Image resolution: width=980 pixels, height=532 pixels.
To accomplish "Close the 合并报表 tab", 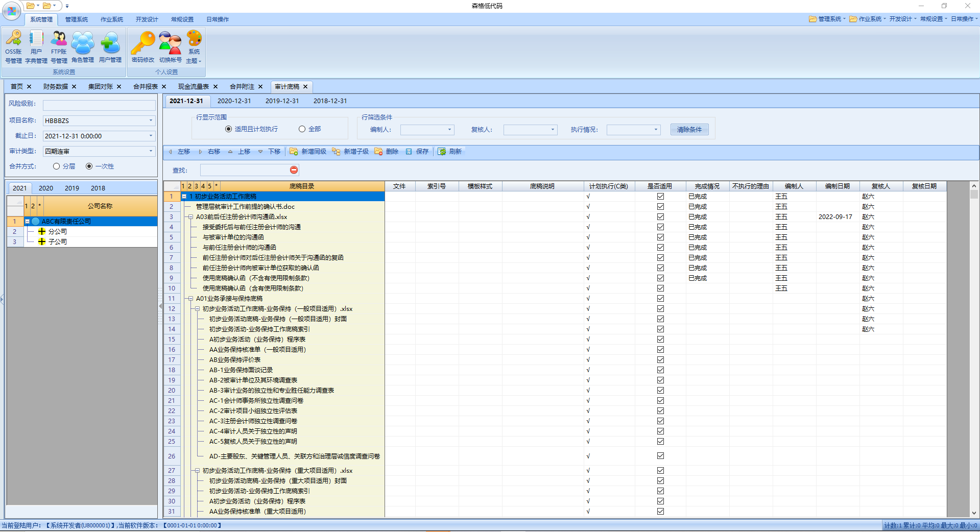I will (x=164, y=87).
